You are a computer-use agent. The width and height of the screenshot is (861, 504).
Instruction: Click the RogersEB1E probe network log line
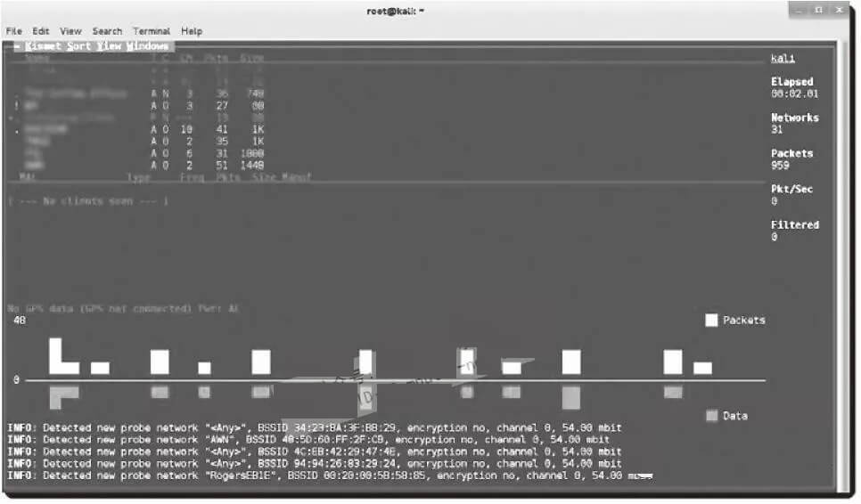(x=330, y=476)
